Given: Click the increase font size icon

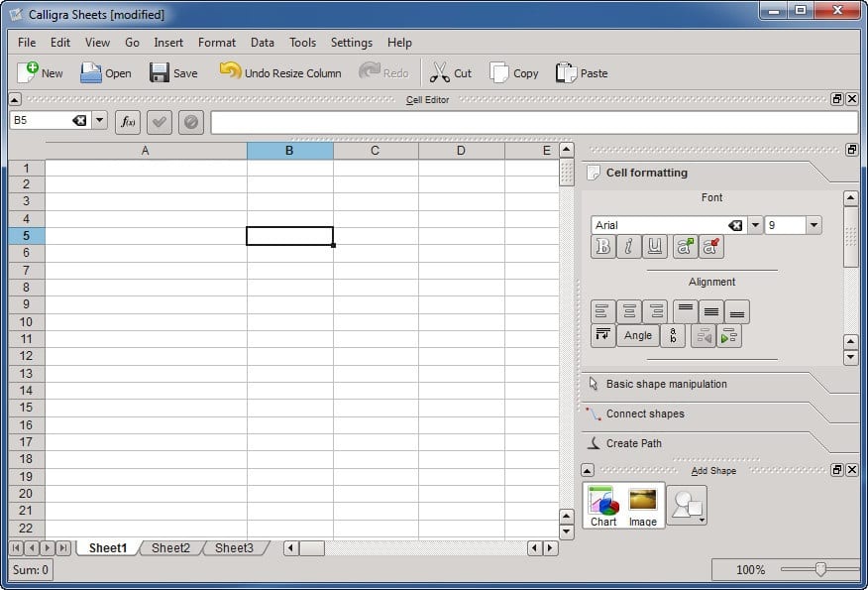Looking at the screenshot, I should (x=685, y=247).
